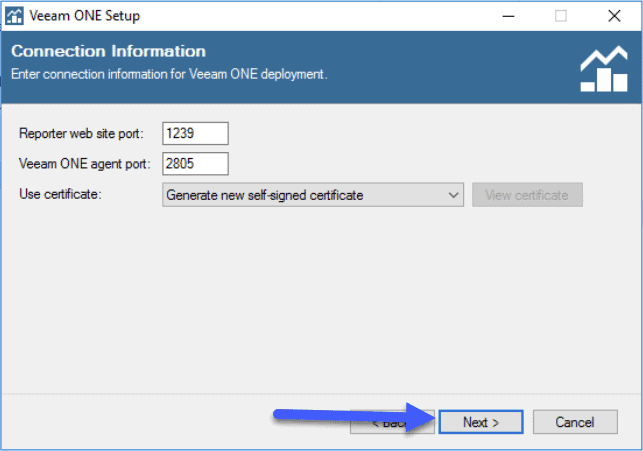Click the Reporter web site port field
643x451 pixels.
tap(195, 133)
